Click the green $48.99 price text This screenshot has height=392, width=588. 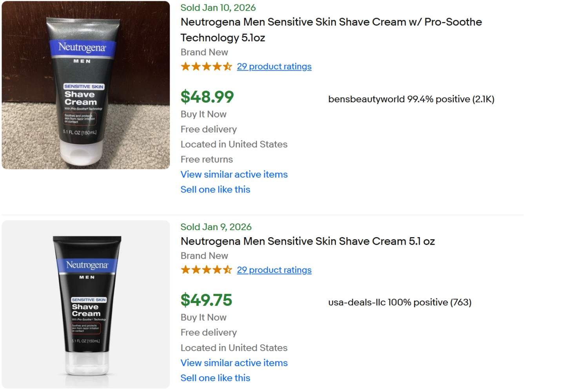[x=207, y=97]
